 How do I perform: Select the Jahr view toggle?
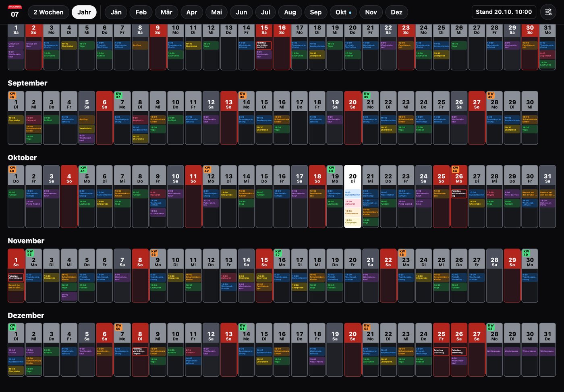click(x=84, y=12)
